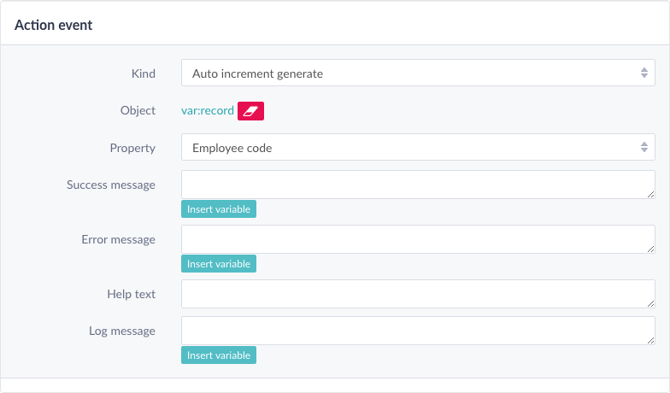The image size is (670, 393).
Task: Click the resize grip of the Log message box
Action: [x=650, y=340]
